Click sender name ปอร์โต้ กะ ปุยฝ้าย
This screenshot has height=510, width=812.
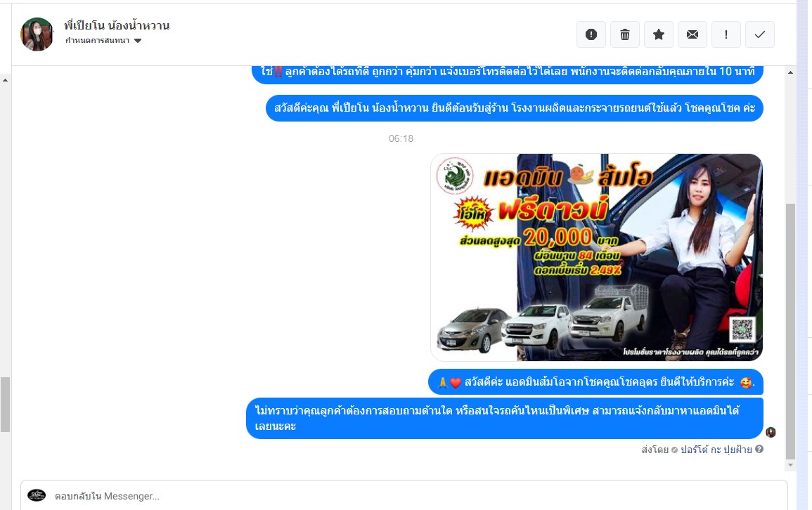716,450
